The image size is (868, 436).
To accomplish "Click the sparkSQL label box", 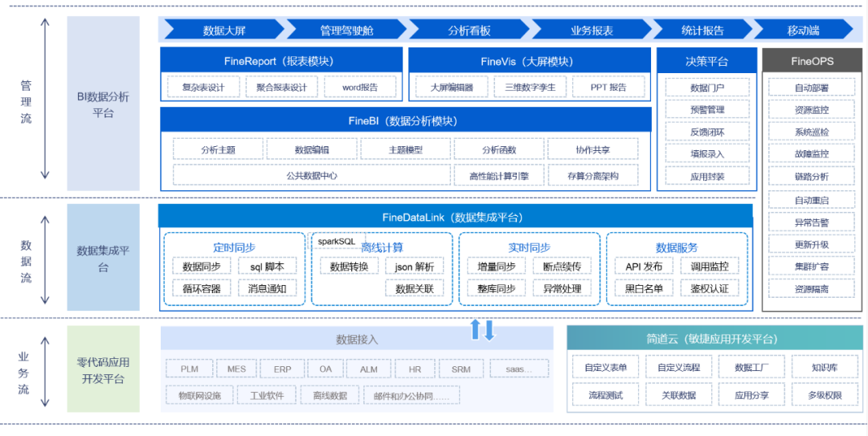I will 336,241.
